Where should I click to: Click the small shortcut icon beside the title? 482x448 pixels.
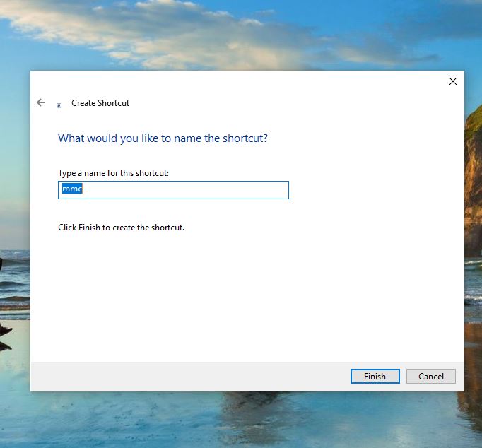59,105
